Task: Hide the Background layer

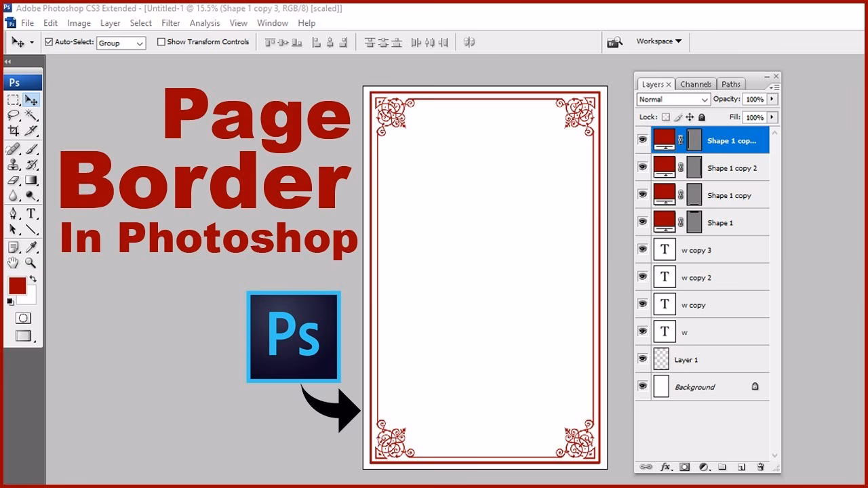Action: pyautogui.click(x=642, y=386)
